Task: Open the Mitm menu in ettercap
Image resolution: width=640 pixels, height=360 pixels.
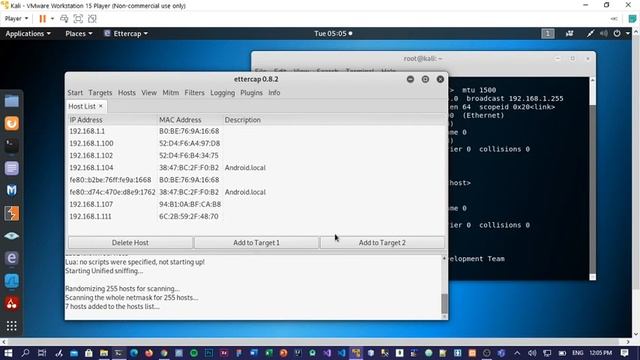Action: click(x=171, y=93)
